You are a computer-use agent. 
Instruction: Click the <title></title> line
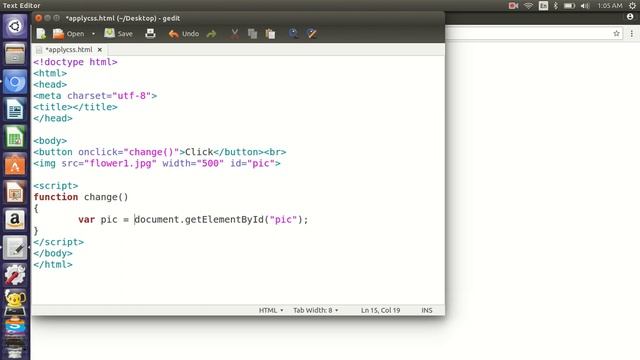[x=76, y=107]
